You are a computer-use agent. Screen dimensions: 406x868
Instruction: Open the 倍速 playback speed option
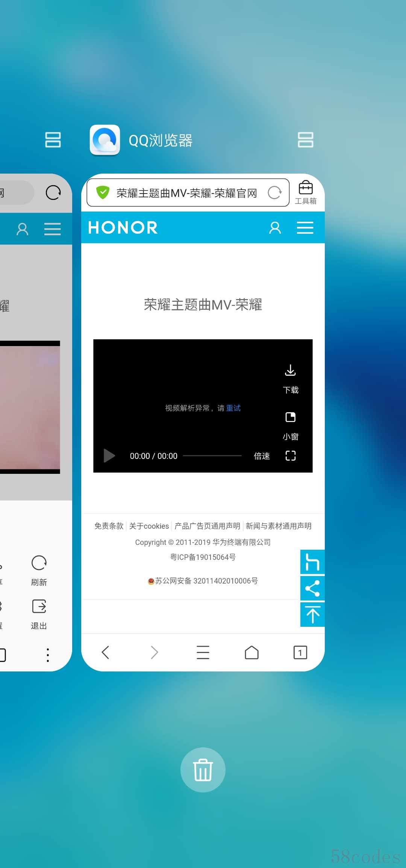[262, 456]
